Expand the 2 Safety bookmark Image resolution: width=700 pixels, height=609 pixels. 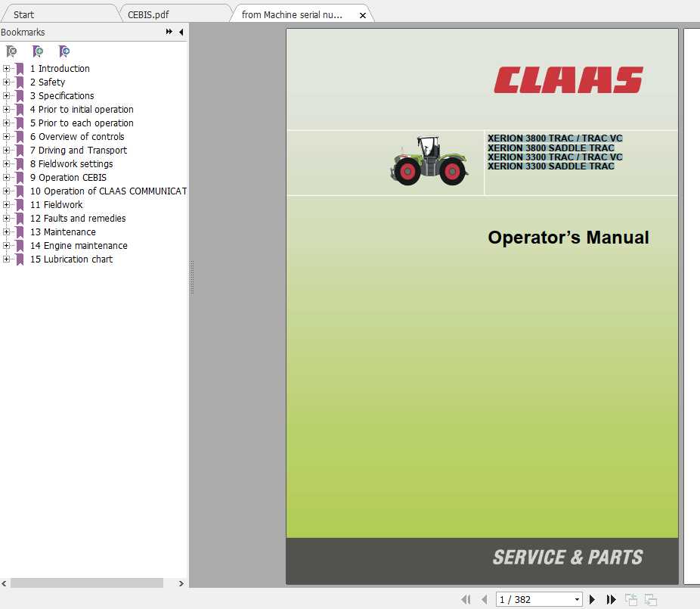[6, 82]
